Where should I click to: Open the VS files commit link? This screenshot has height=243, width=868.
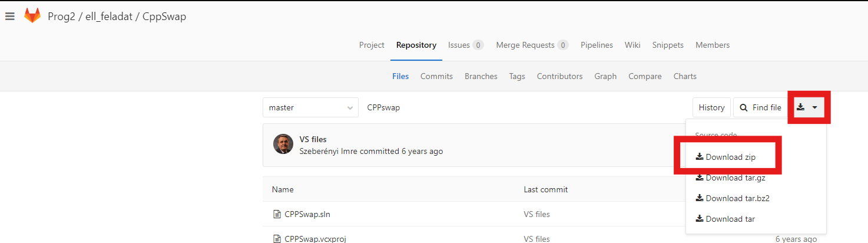point(313,140)
